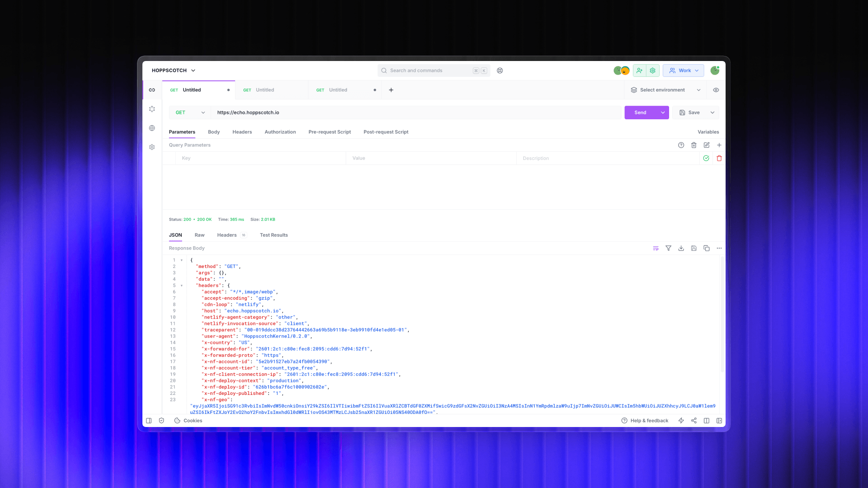Screen dimensions: 868x488
Task: Download the response file
Action: (681, 248)
